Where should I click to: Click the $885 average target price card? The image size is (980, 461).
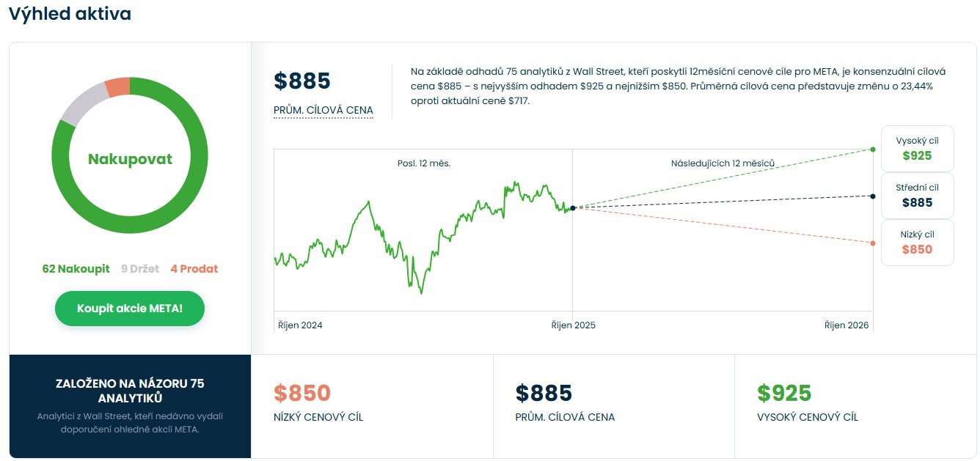(613, 406)
